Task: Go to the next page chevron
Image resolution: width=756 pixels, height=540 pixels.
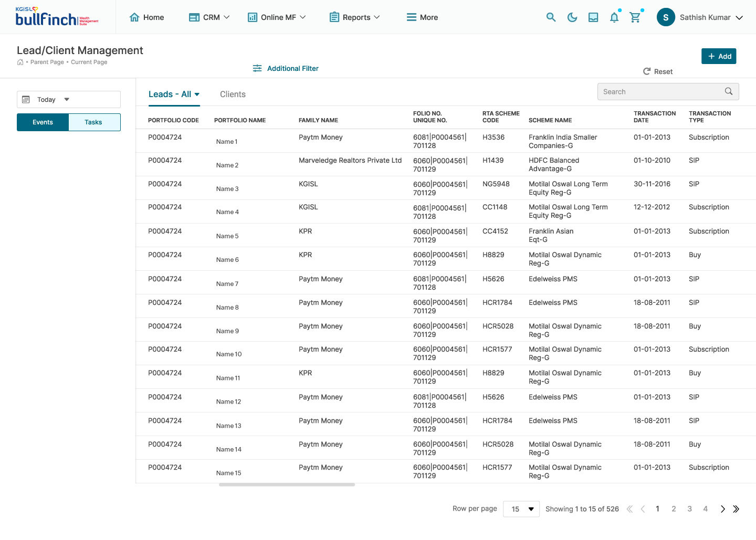Action: point(722,509)
